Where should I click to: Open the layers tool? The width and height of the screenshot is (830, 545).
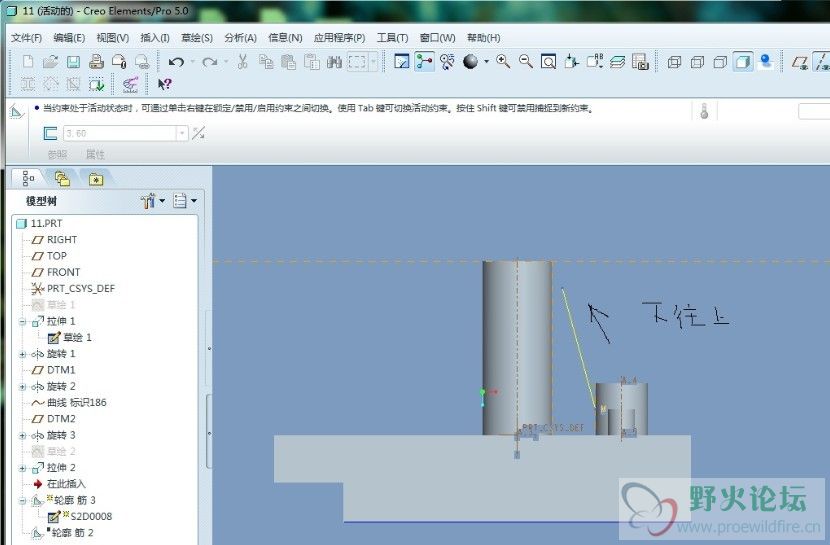tap(617, 62)
